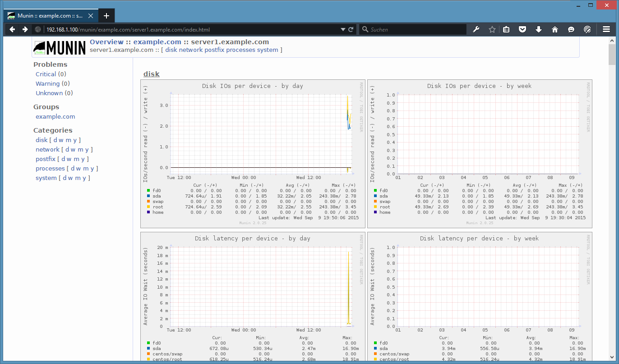The image size is (619, 364).
Task: Open the Disk IOs per device by day graph
Action: (x=253, y=154)
